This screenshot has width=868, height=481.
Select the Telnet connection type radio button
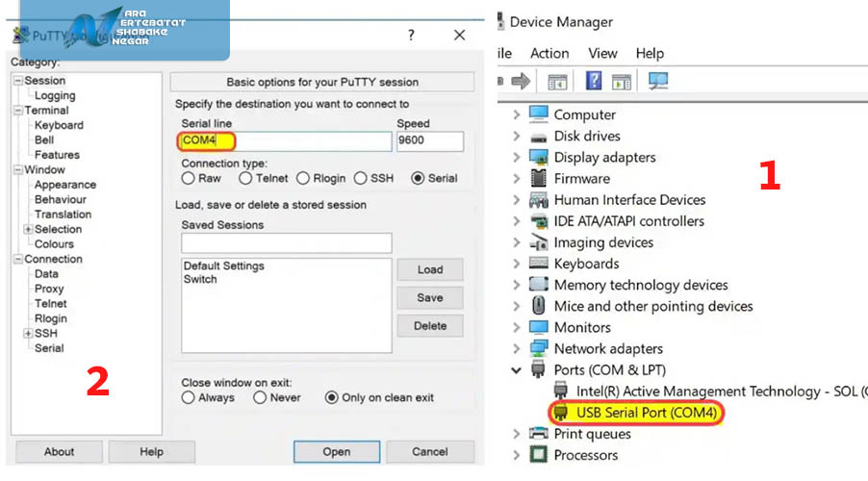tap(245, 178)
